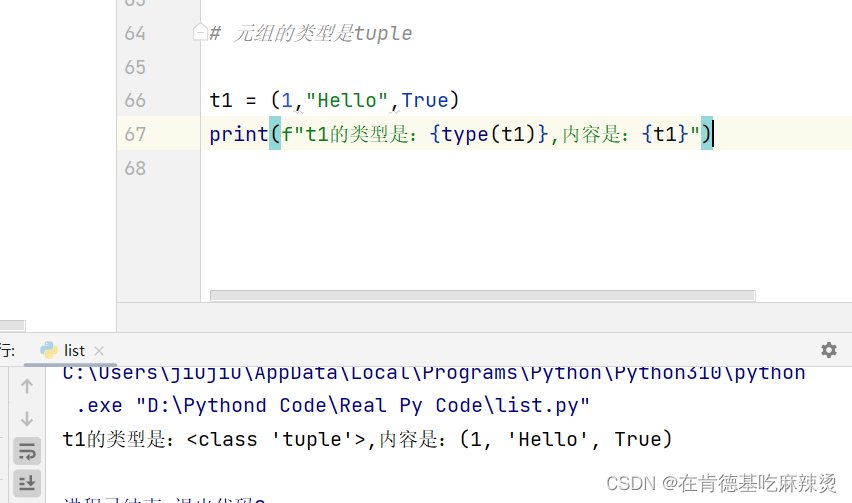Click the left panel horizontal scrollbar
The width and height of the screenshot is (852, 503).
12,325
